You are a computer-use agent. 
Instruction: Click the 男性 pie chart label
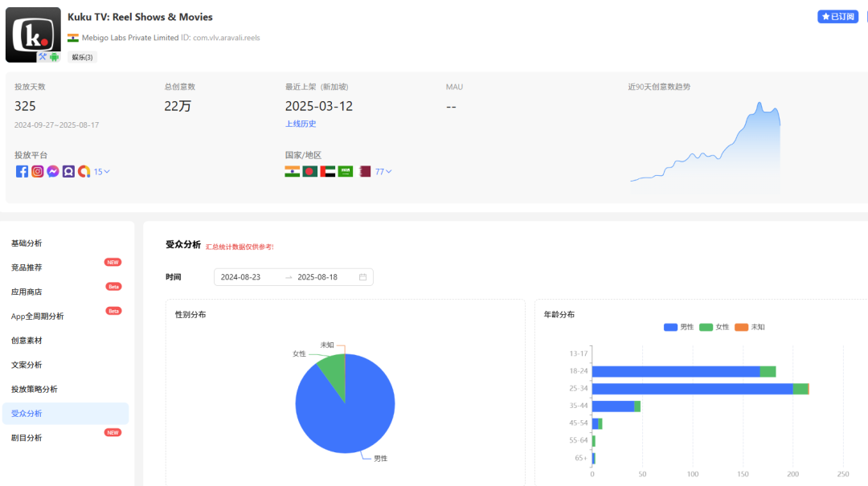click(380, 459)
